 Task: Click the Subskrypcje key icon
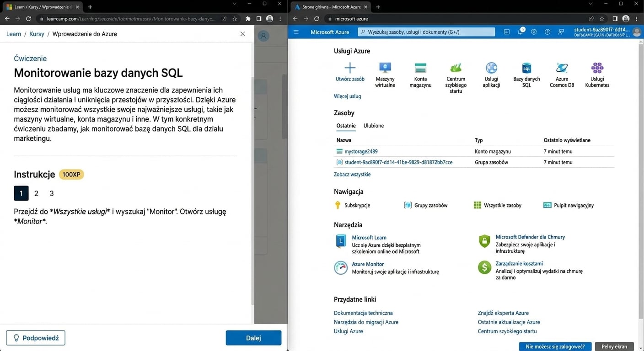pyautogui.click(x=338, y=205)
